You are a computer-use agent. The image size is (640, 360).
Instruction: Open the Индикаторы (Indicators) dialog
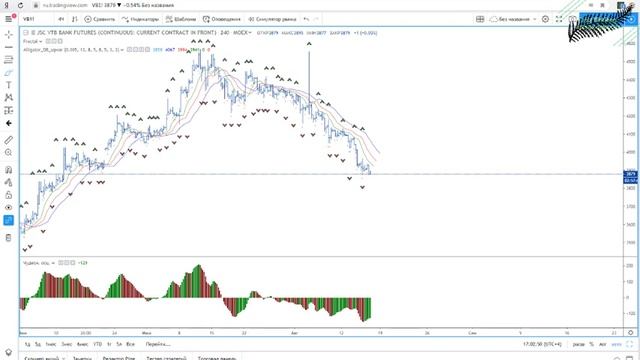coord(140,19)
